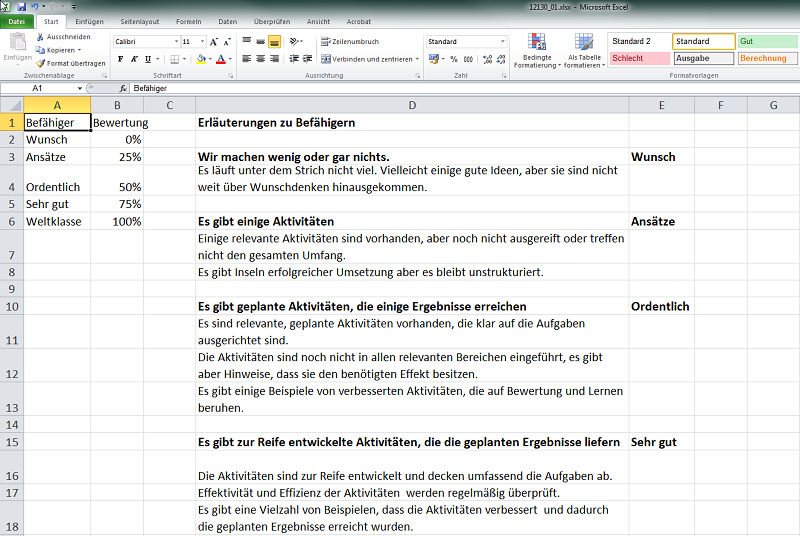Apply the Schlecht cell style

point(638,59)
